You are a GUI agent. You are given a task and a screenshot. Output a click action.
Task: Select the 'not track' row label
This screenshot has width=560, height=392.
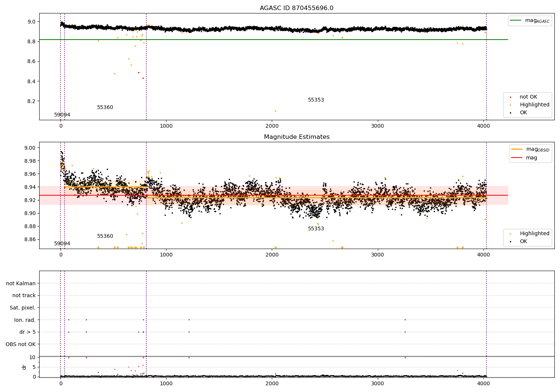tap(24, 296)
